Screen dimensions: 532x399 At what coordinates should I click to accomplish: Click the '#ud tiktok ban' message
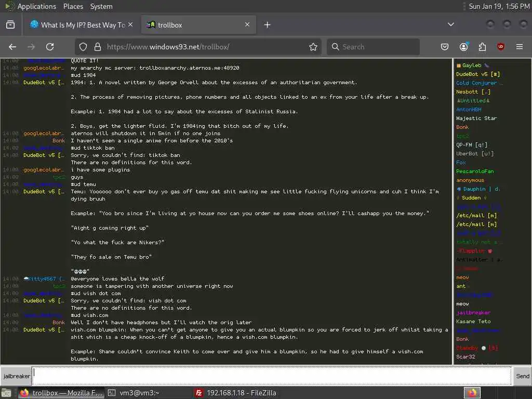click(92, 148)
